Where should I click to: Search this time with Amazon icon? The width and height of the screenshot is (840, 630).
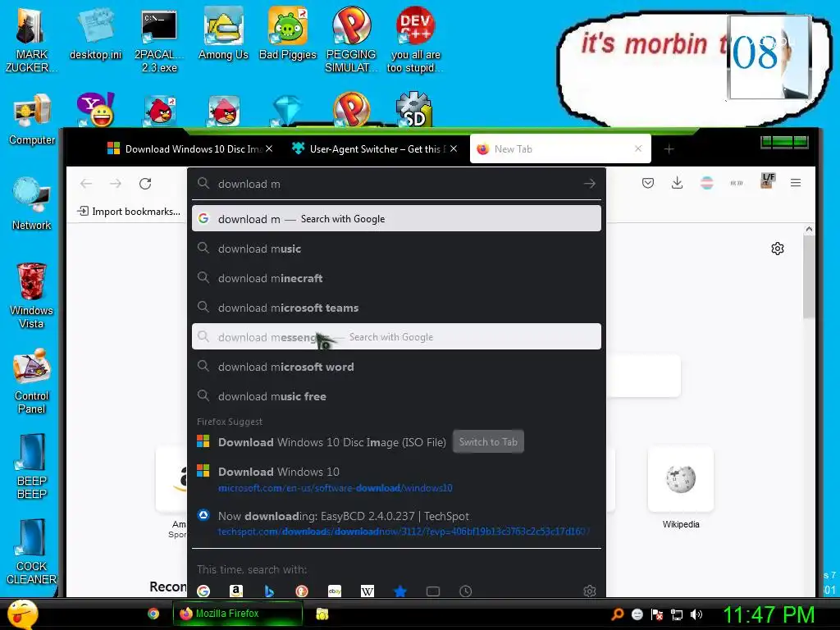(x=235, y=591)
